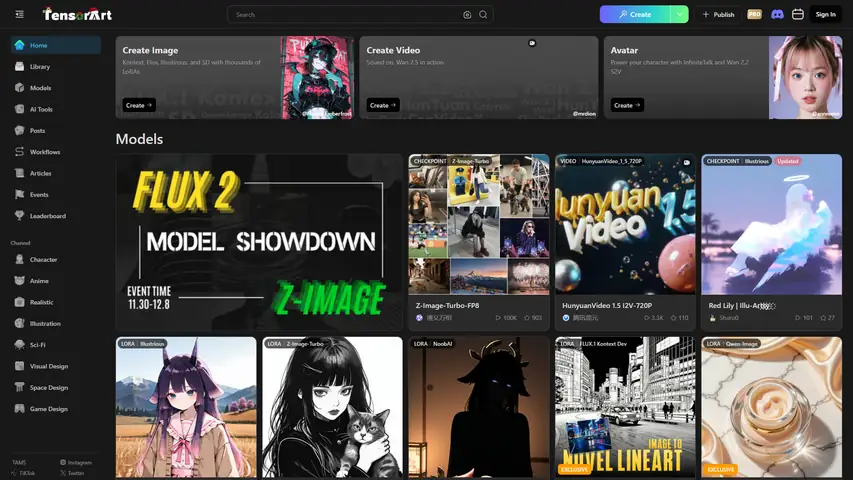Click author avatar on Z-Image-Turbo-FP8 card
The width and height of the screenshot is (853, 480).
[419, 318]
